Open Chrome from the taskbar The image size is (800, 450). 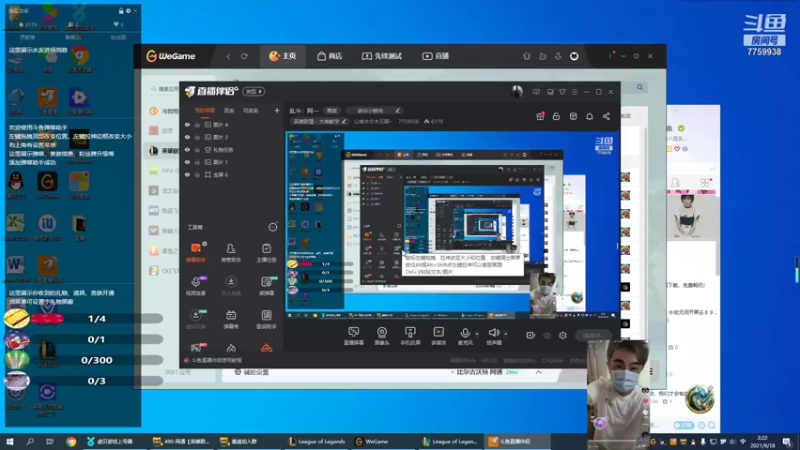71,441
